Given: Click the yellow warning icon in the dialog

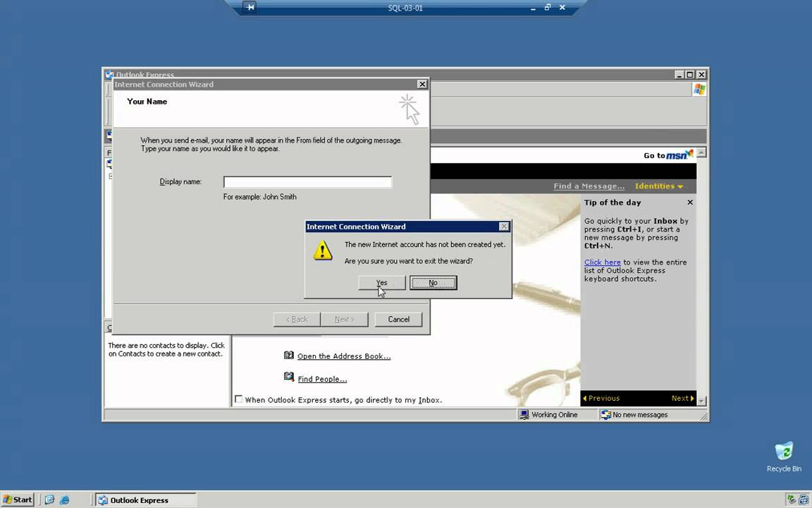Looking at the screenshot, I should (x=323, y=250).
